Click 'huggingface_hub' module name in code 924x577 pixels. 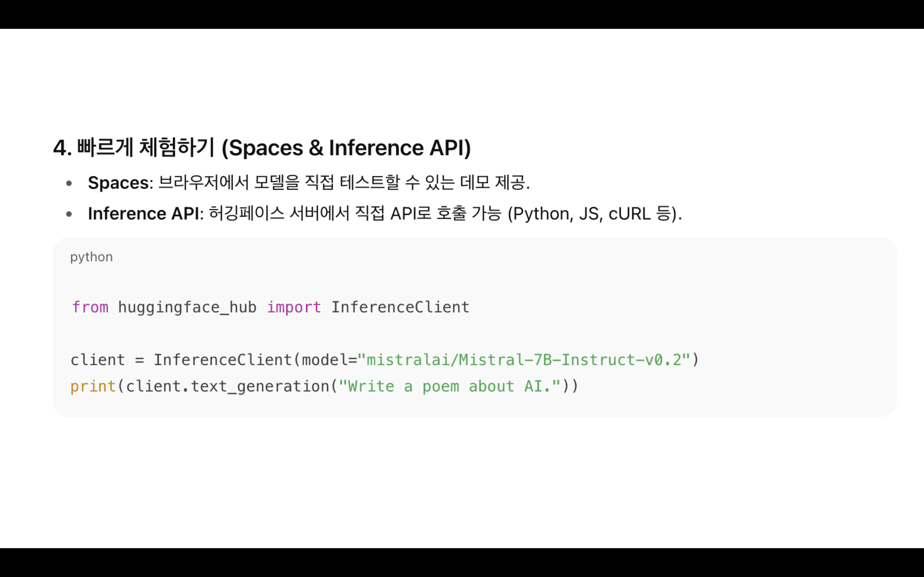click(x=187, y=307)
